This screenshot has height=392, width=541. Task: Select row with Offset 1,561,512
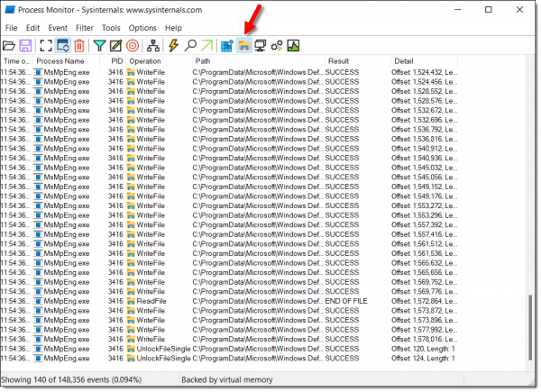coord(229,243)
